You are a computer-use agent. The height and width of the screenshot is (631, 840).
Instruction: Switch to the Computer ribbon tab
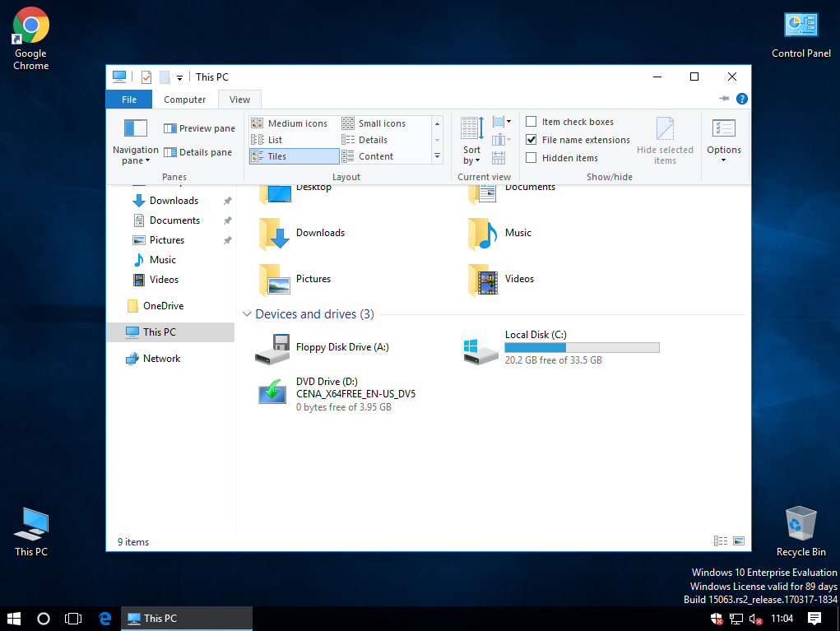click(184, 99)
